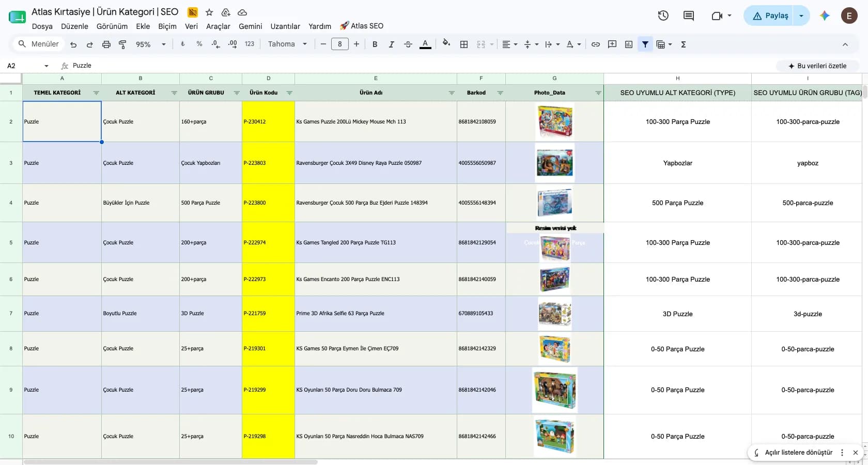Open text color picker
This screenshot has width=868, height=465.
point(425,44)
